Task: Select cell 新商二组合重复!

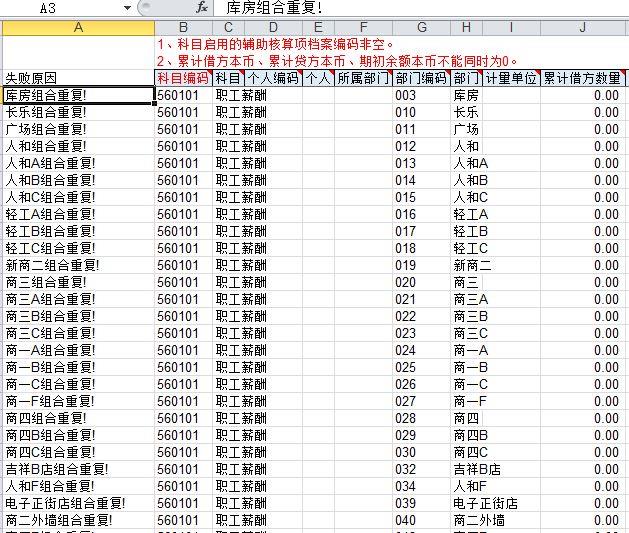Action: (x=79, y=265)
